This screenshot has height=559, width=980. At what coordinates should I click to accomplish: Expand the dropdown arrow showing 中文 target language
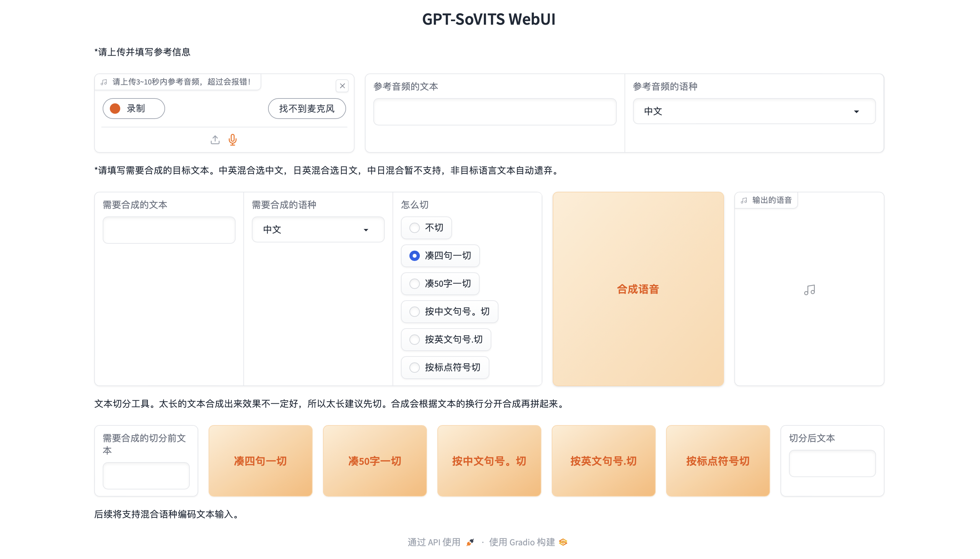coord(366,229)
